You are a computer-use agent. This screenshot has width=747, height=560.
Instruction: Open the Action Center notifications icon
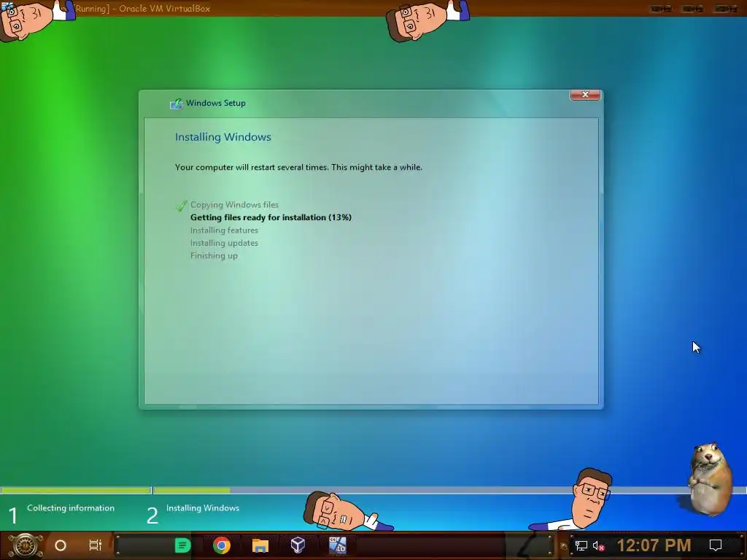coord(716,545)
